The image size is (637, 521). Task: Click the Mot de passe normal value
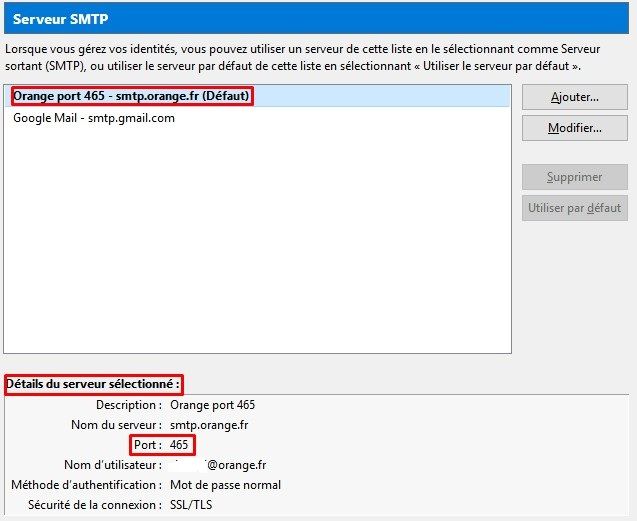(225, 485)
